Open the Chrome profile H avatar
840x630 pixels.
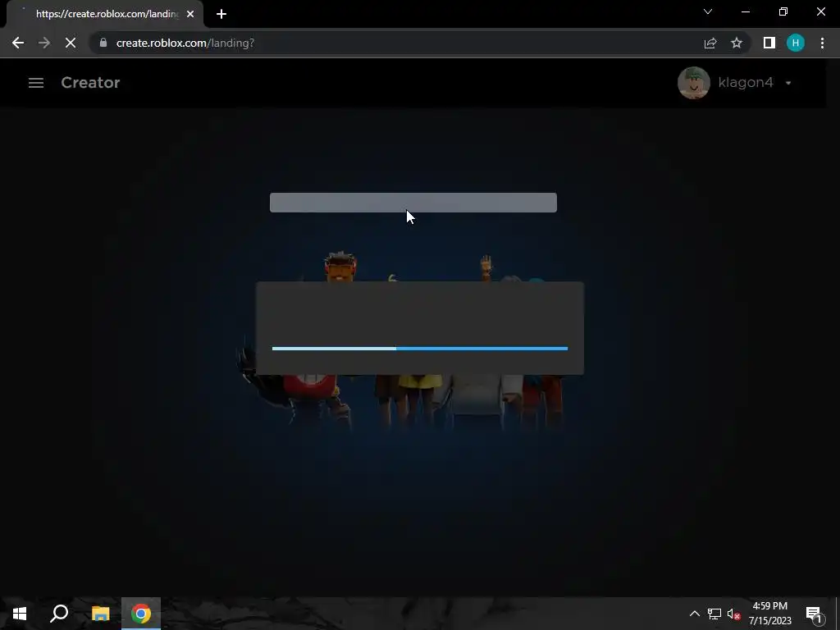(796, 43)
